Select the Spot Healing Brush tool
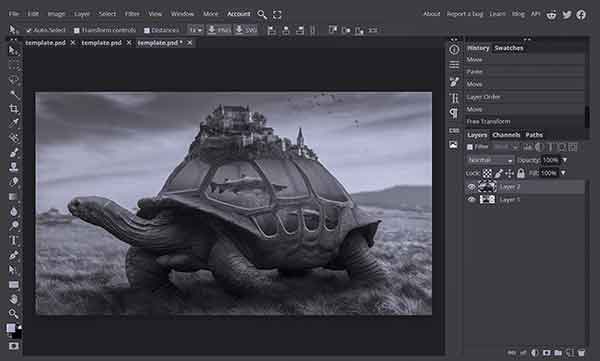Viewport: 600px width, 361px height. pyautogui.click(x=14, y=138)
